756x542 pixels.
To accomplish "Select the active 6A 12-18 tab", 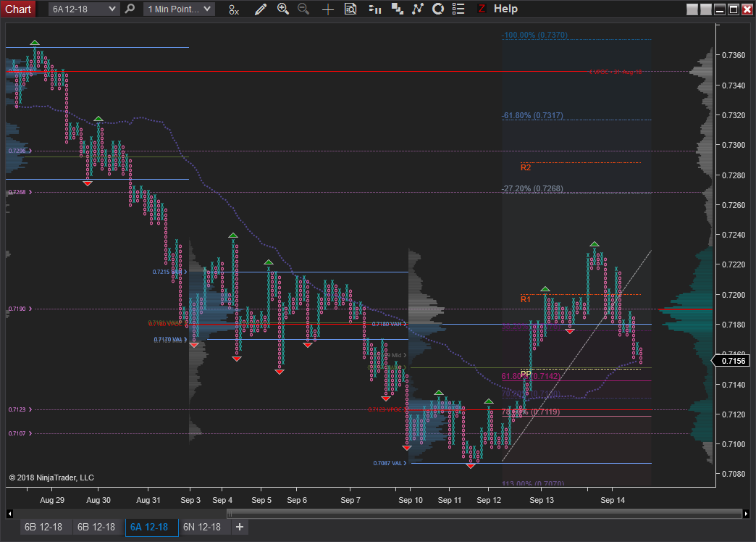I will coord(151,527).
